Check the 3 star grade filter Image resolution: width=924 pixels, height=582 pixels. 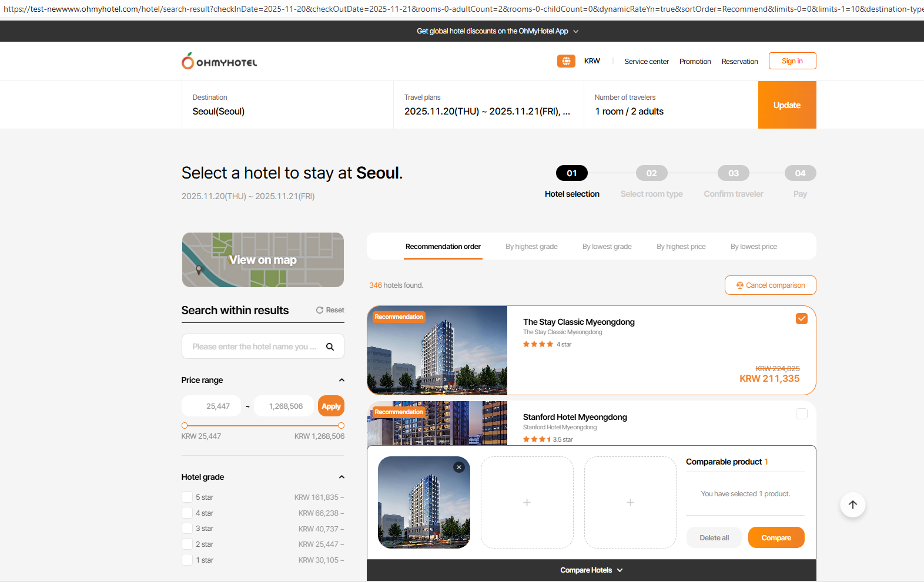click(188, 529)
